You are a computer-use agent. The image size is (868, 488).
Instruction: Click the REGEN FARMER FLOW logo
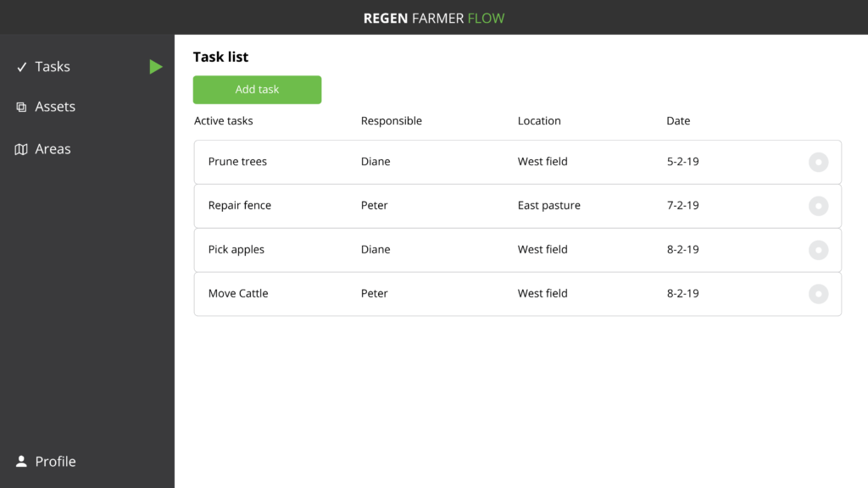[x=434, y=19]
